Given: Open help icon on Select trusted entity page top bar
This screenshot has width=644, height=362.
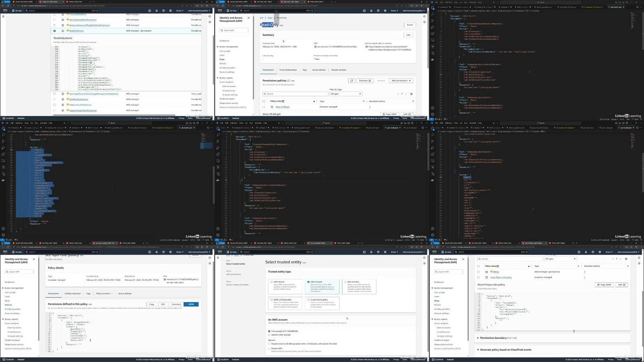Looking at the screenshot, I should click(x=378, y=252).
